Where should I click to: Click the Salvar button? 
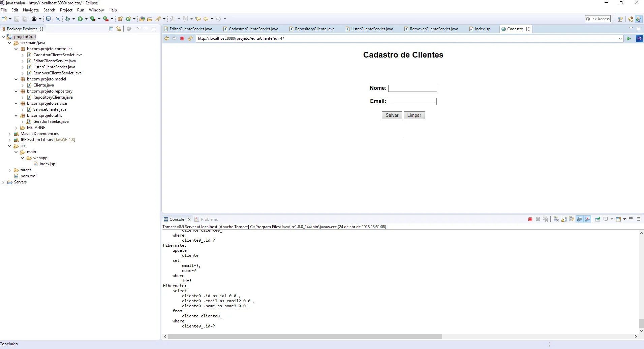click(x=392, y=115)
